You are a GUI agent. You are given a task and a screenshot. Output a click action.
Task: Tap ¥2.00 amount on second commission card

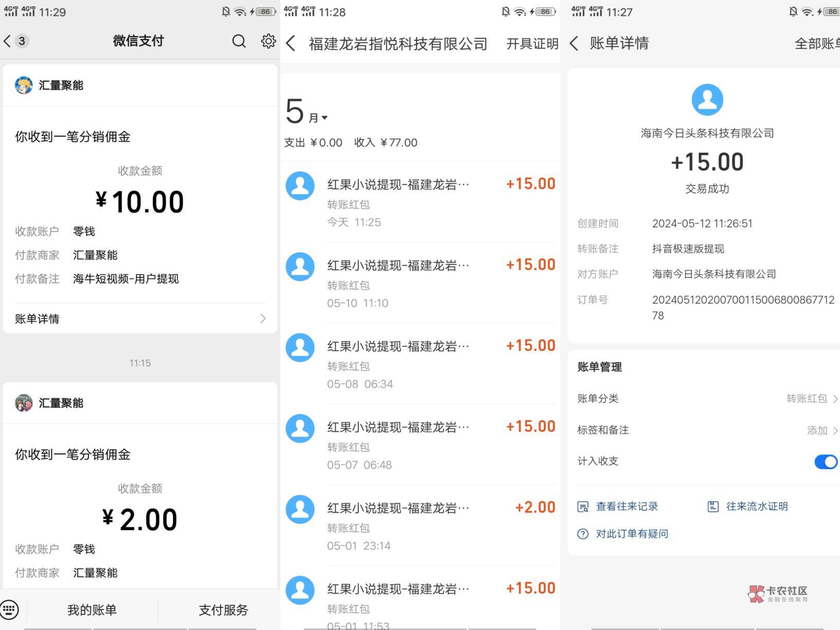pyautogui.click(x=139, y=519)
